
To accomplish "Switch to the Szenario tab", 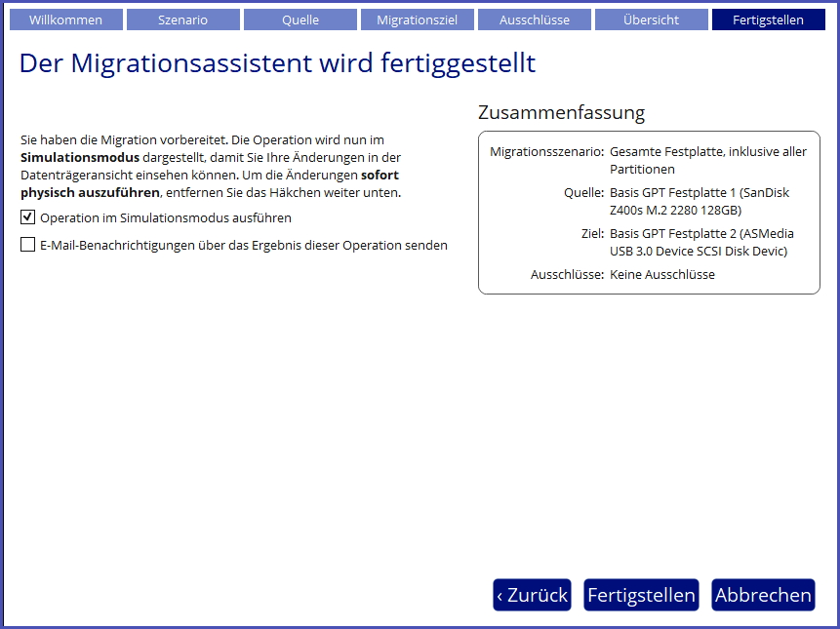I will 182,20.
